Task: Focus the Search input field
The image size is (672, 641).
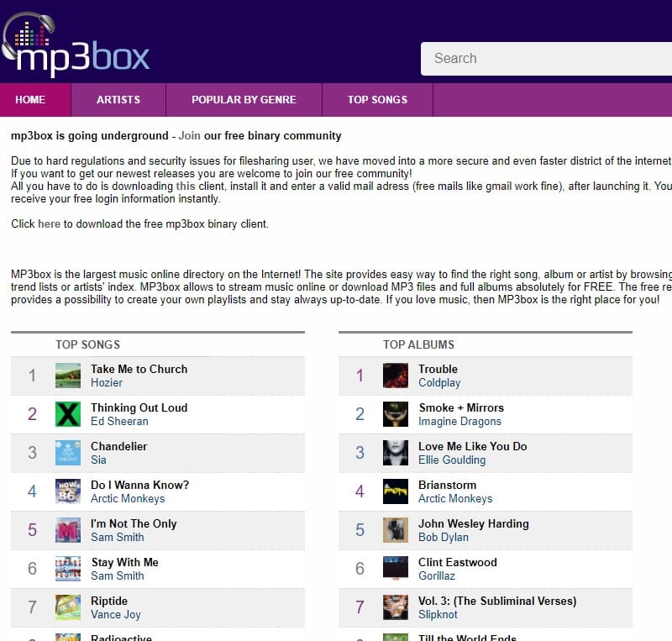Action: pyautogui.click(x=547, y=59)
